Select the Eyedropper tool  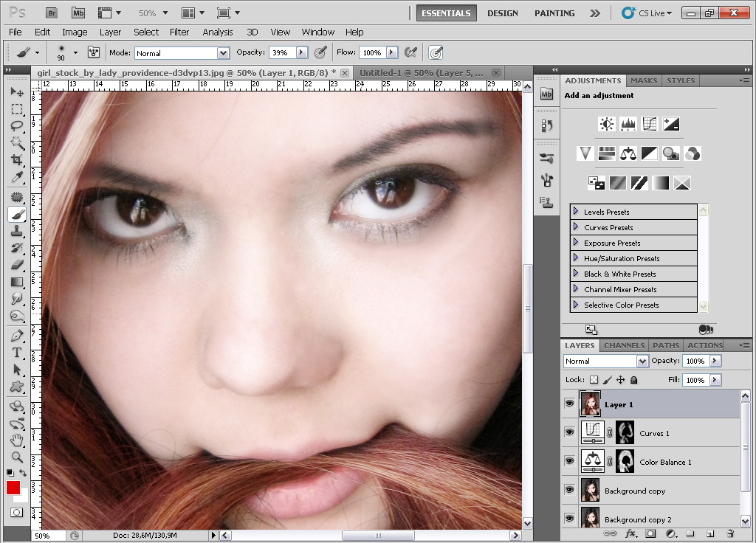pos(17,177)
